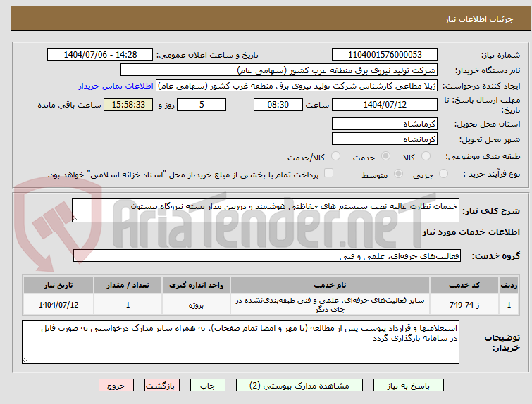Click the نام خدمت column header
532x404 pixels.
(x=330, y=285)
